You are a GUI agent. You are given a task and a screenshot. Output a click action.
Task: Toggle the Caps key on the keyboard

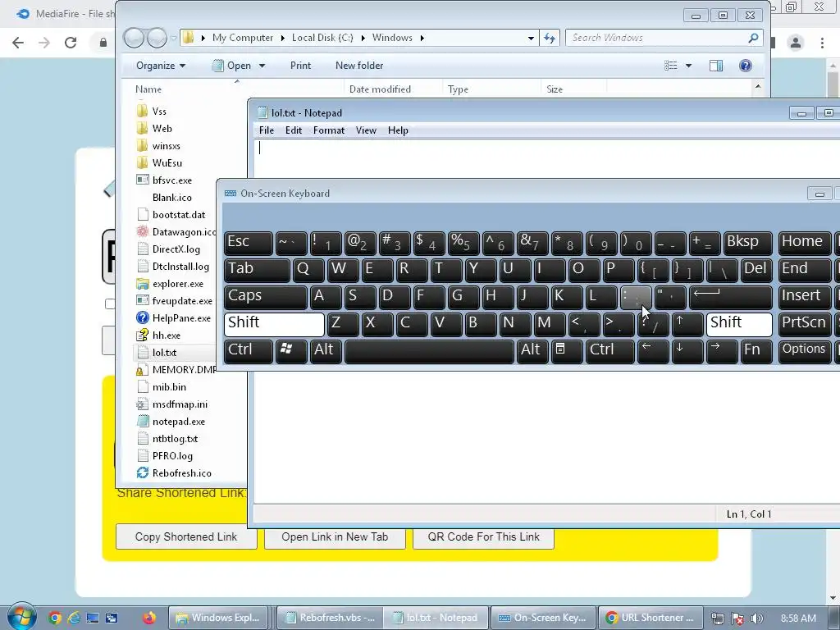(x=265, y=296)
